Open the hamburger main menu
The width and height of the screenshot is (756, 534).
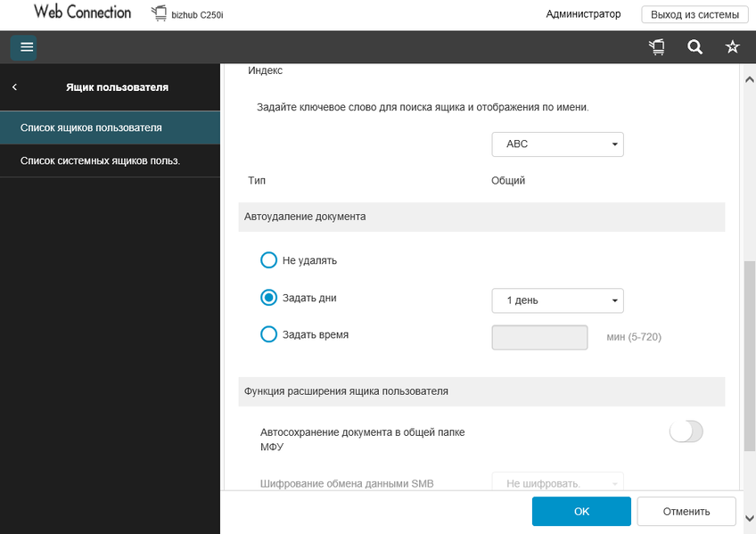coord(27,47)
